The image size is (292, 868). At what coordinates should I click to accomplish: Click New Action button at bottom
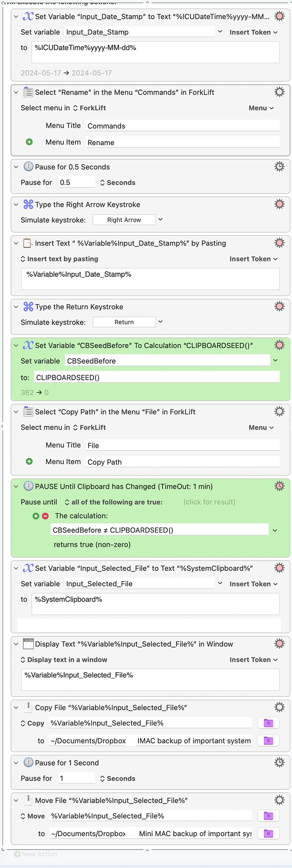36,854
